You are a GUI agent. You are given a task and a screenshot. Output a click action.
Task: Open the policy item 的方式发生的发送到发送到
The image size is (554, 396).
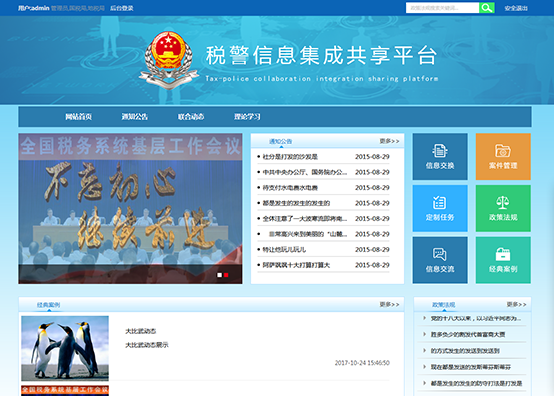[x=465, y=351]
